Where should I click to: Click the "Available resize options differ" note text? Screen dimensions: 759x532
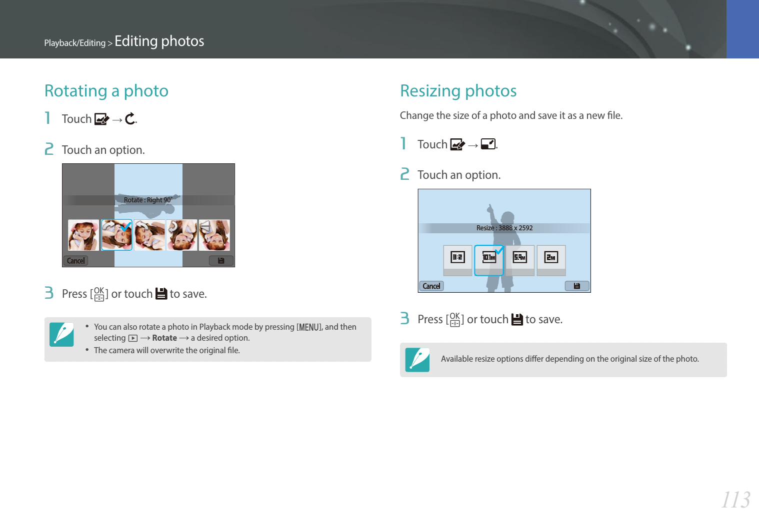click(570, 359)
